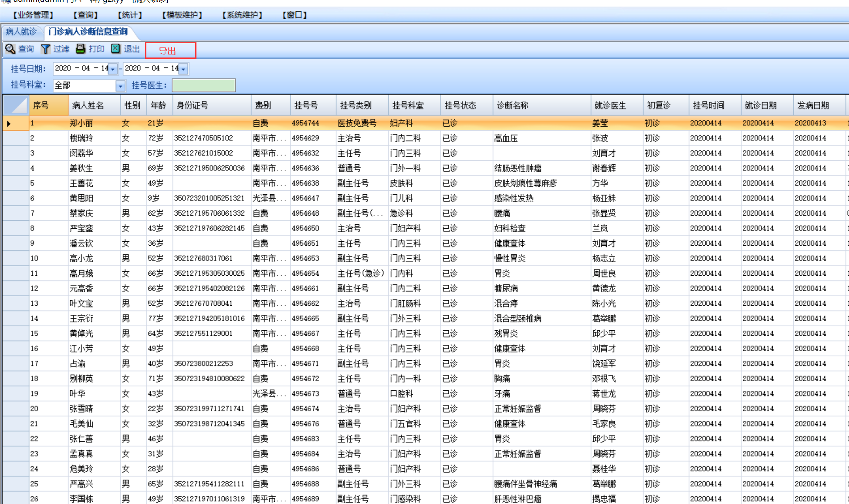Click the grid's top-left select-all corner
Image resolution: width=849 pixels, height=504 pixels.
[16, 105]
